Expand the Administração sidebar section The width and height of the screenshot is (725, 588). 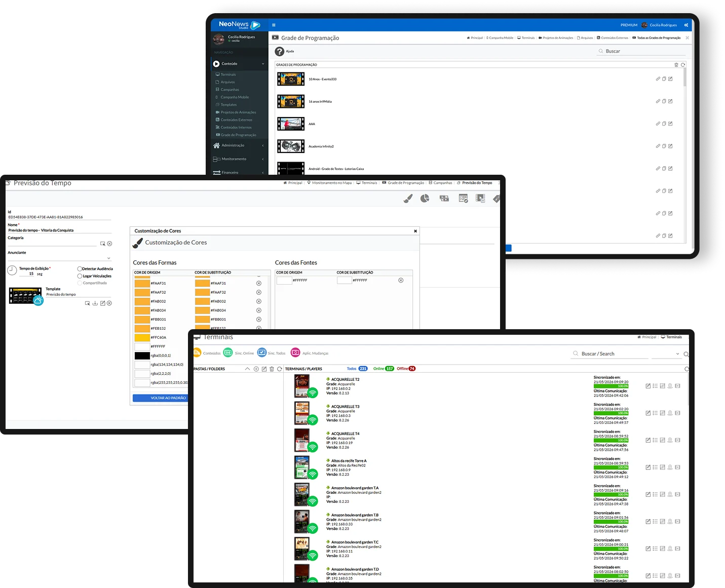pyautogui.click(x=239, y=145)
